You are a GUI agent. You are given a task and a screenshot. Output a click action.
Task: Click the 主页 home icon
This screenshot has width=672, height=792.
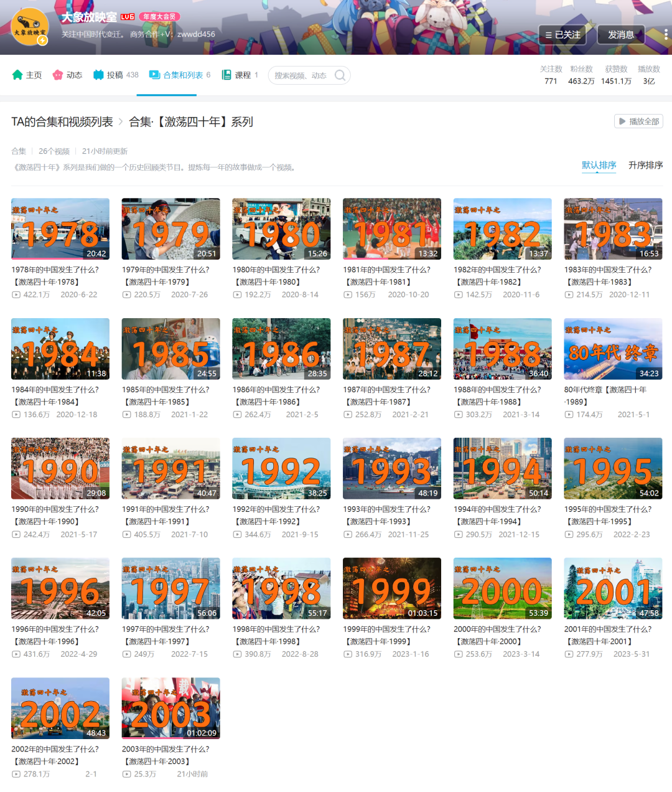(17, 75)
